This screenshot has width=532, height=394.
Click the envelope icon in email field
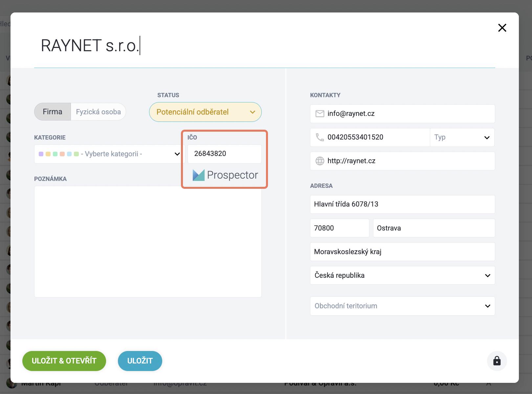[320, 114]
